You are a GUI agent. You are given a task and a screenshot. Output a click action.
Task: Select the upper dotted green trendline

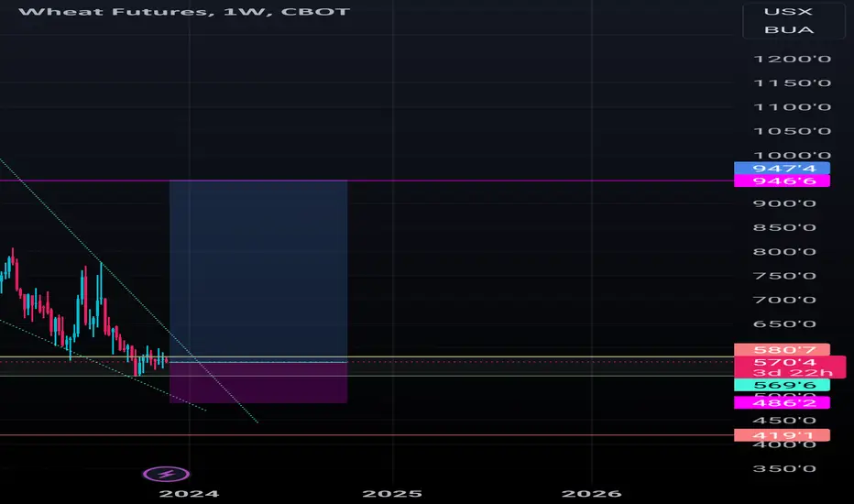click(x=128, y=290)
